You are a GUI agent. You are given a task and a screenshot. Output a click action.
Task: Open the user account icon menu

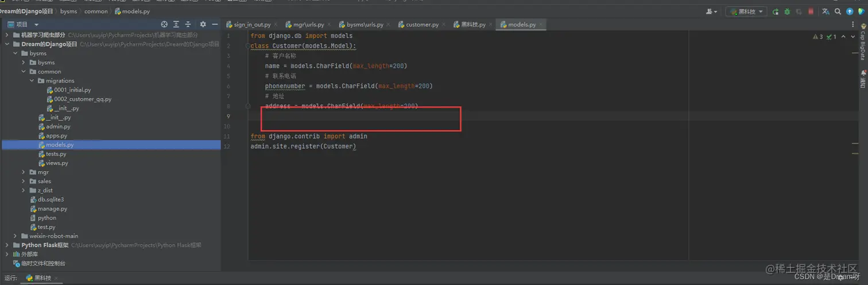click(x=711, y=11)
